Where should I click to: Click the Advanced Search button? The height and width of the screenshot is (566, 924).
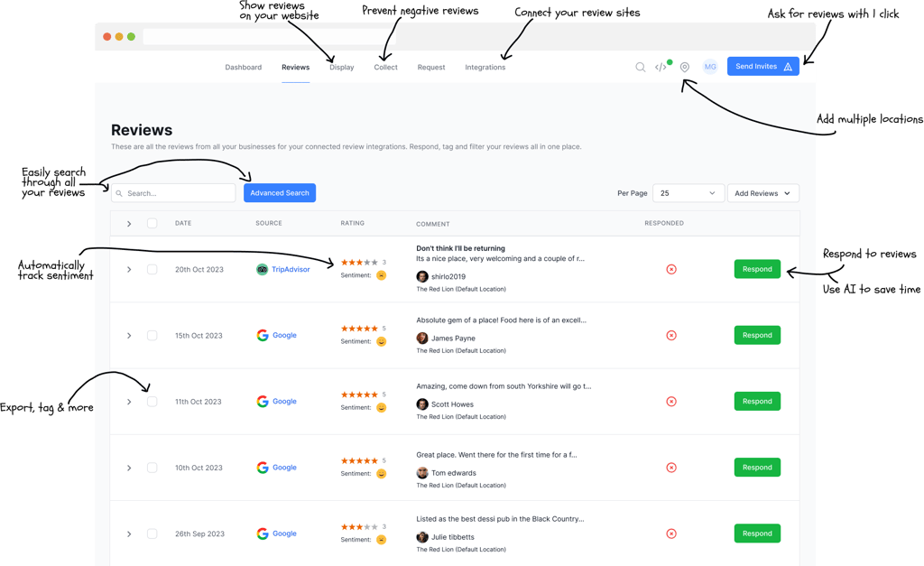pyautogui.click(x=280, y=193)
